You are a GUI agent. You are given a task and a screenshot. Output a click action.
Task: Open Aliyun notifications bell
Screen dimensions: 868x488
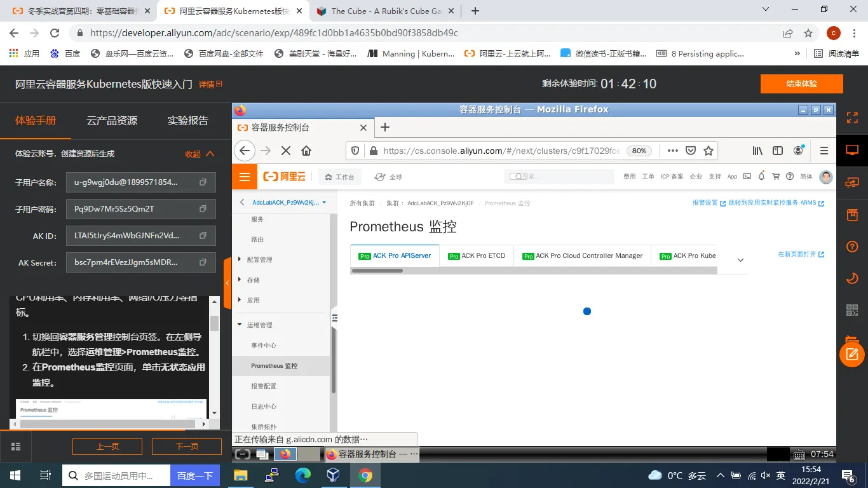(x=761, y=177)
